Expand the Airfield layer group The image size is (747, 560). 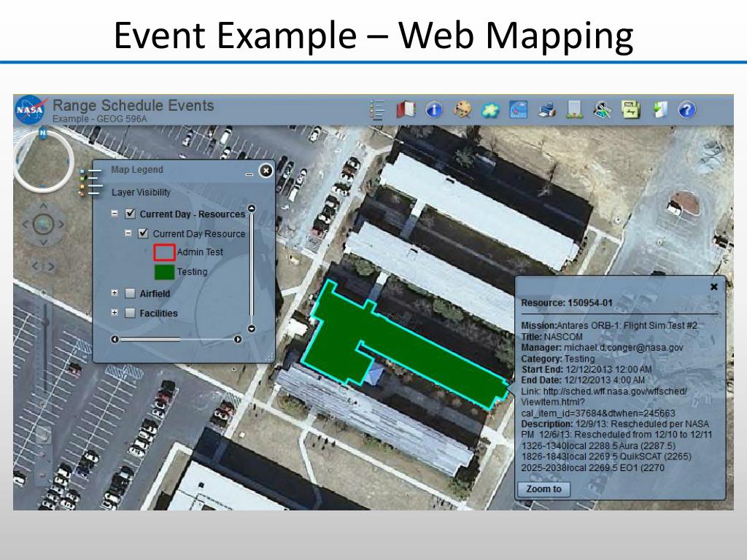point(115,293)
